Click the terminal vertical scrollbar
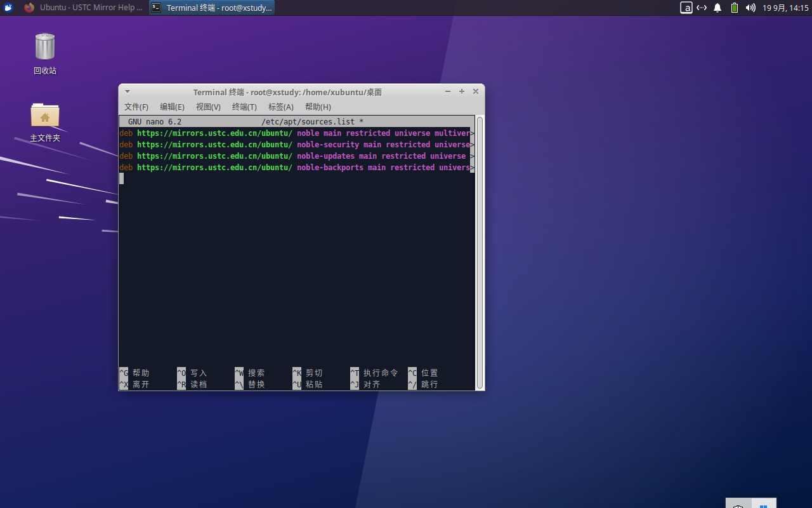This screenshot has height=508, width=812. point(480,252)
